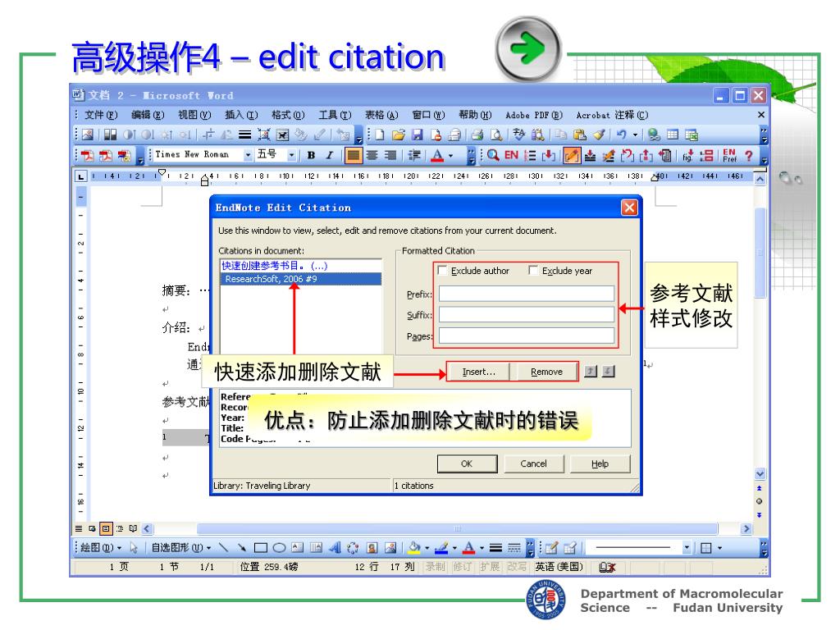
Task: Open the Times New Roman font dropdown
Action: (x=248, y=155)
